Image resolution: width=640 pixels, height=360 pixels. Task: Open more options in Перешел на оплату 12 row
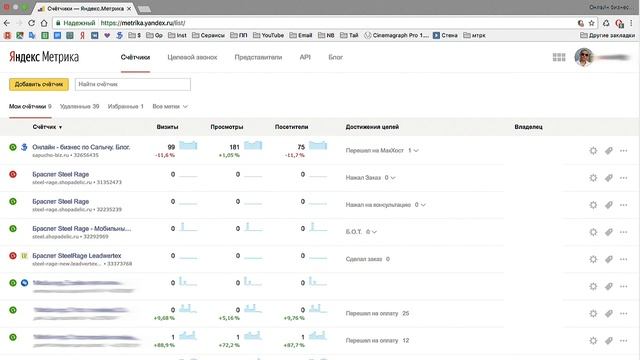click(x=623, y=340)
